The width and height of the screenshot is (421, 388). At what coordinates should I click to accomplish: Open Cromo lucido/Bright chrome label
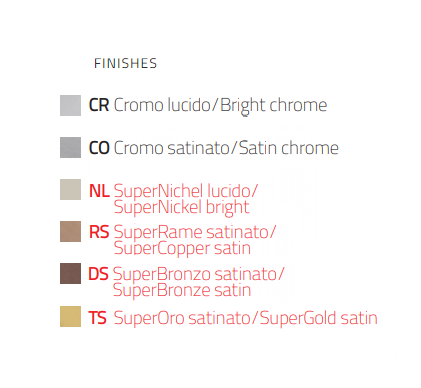point(220,106)
